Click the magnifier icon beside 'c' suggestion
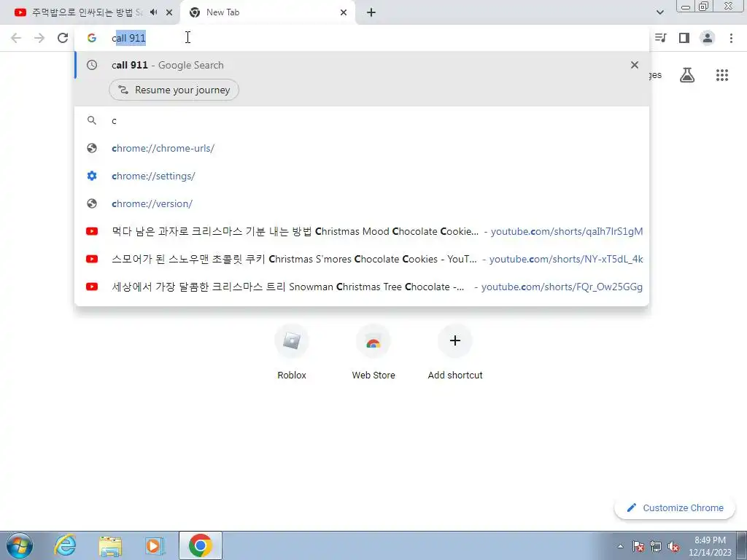Image resolution: width=747 pixels, height=560 pixels. (x=92, y=120)
